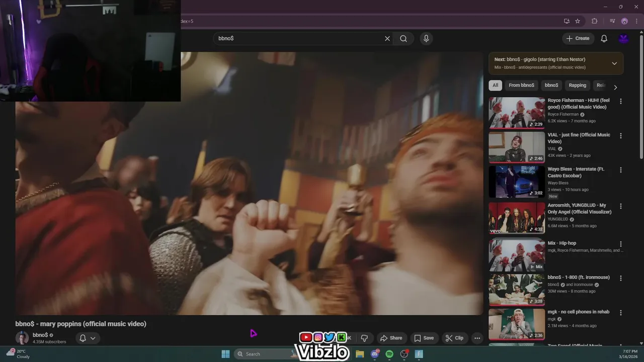
Task: Open bbno$ 1-800 video thumbnail
Action: click(517, 290)
